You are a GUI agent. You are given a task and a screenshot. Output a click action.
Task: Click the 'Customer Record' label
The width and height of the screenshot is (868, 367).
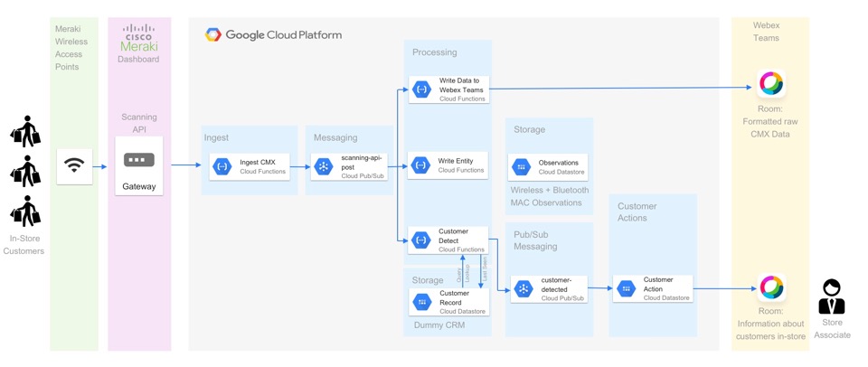click(454, 297)
